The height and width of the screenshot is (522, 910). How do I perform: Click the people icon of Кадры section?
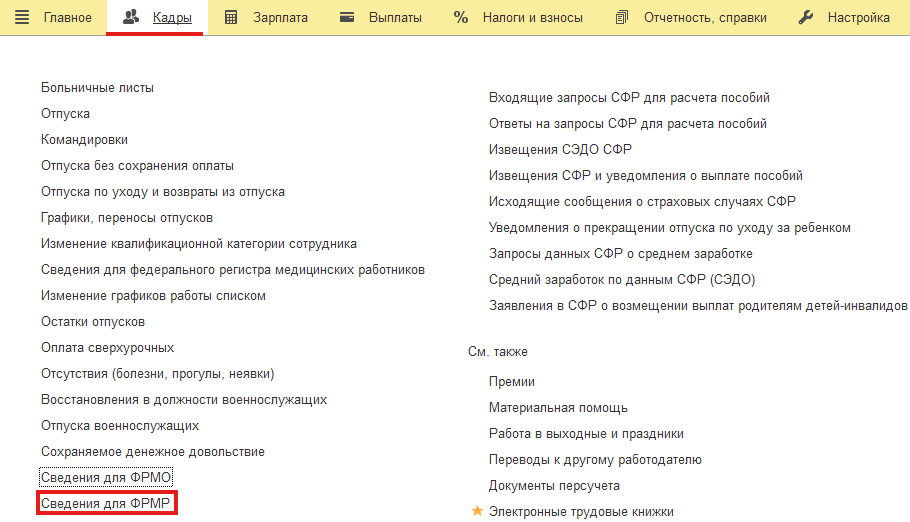coord(131,17)
